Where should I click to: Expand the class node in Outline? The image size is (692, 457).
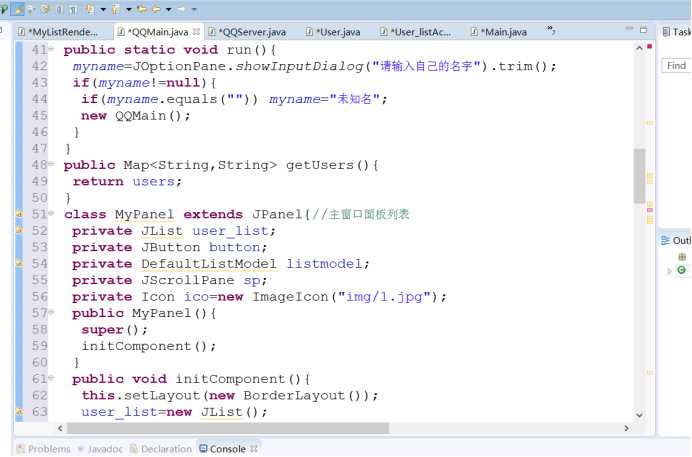(x=669, y=271)
